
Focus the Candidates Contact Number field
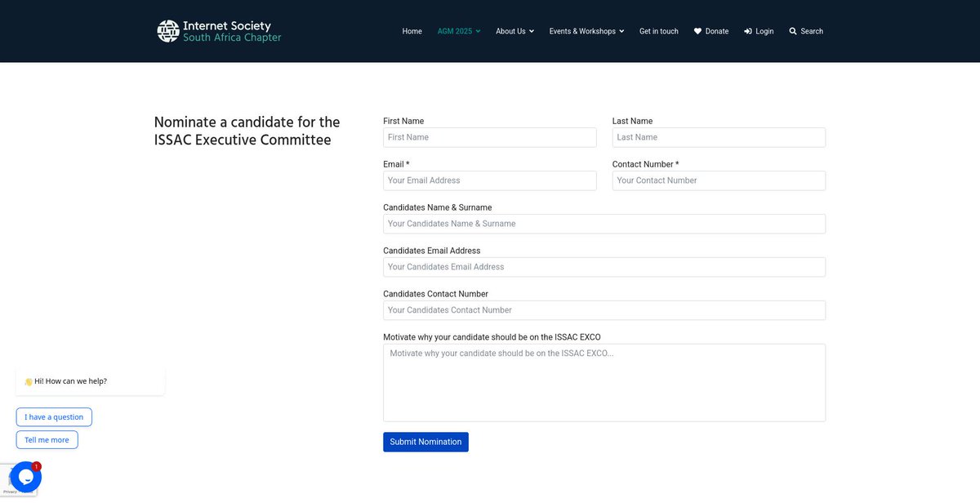pos(604,310)
